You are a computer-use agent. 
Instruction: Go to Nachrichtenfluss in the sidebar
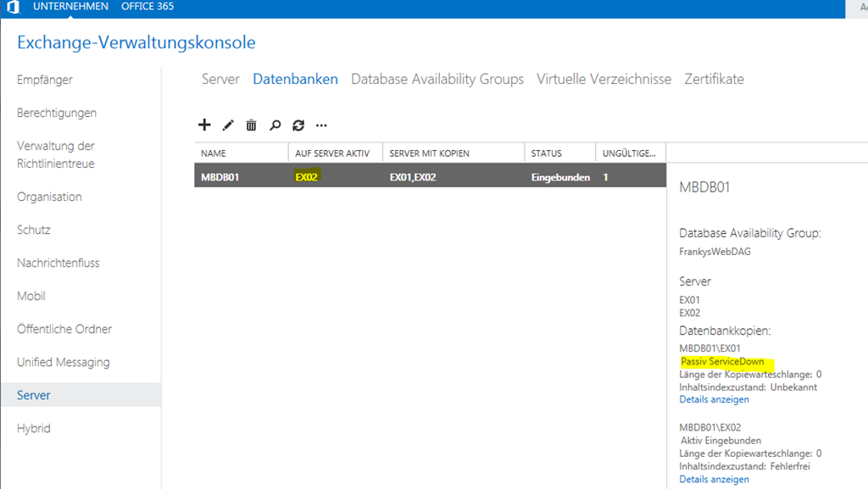click(58, 263)
